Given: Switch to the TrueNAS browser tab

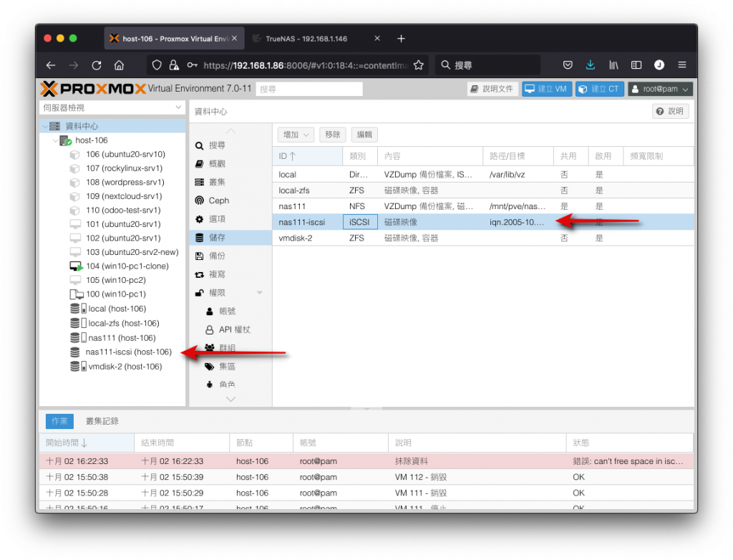Looking at the screenshot, I should tap(306, 39).
